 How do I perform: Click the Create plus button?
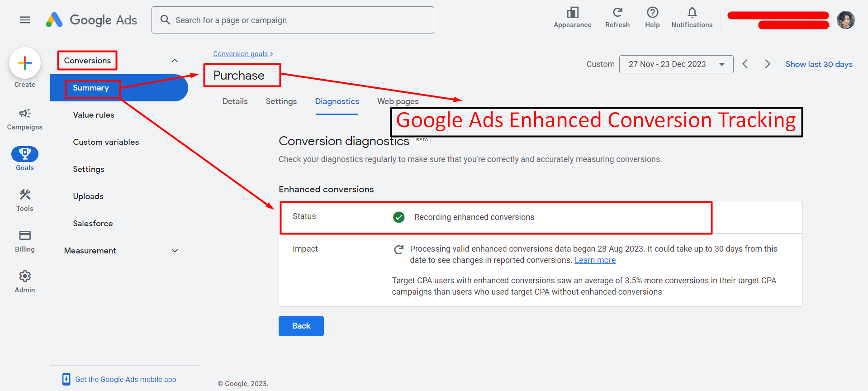(25, 63)
